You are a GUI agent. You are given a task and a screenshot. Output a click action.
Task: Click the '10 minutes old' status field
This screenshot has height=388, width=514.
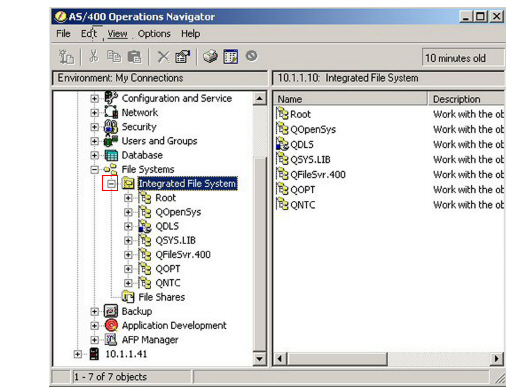click(463, 58)
